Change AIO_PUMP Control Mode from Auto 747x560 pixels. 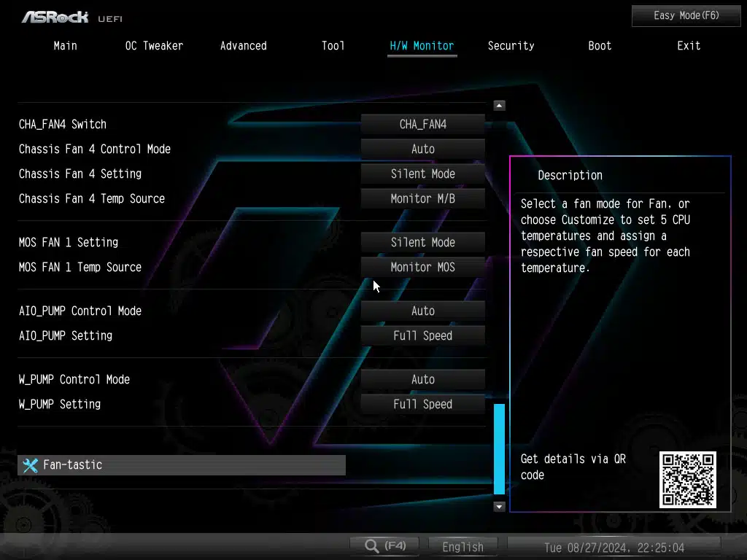coord(422,311)
